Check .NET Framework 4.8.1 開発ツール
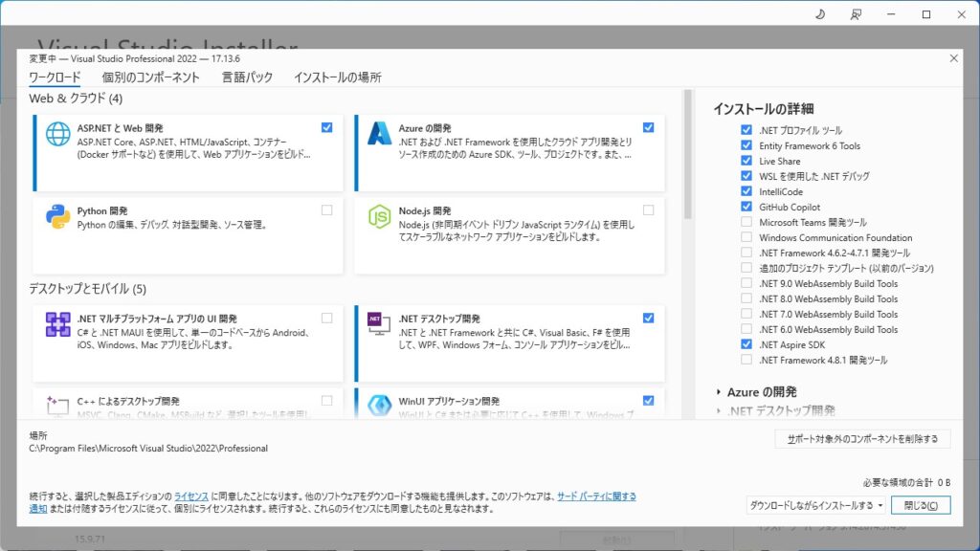The image size is (980, 551). pos(746,360)
